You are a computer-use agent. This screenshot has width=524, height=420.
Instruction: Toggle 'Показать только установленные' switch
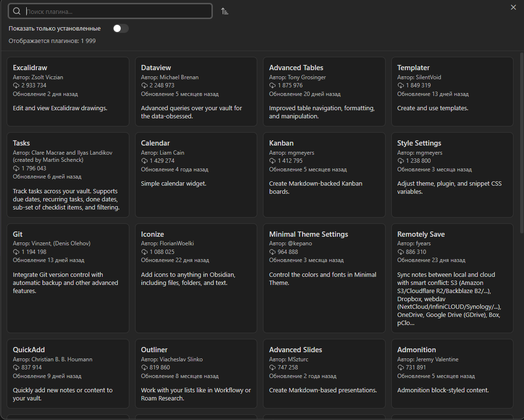[x=121, y=29]
